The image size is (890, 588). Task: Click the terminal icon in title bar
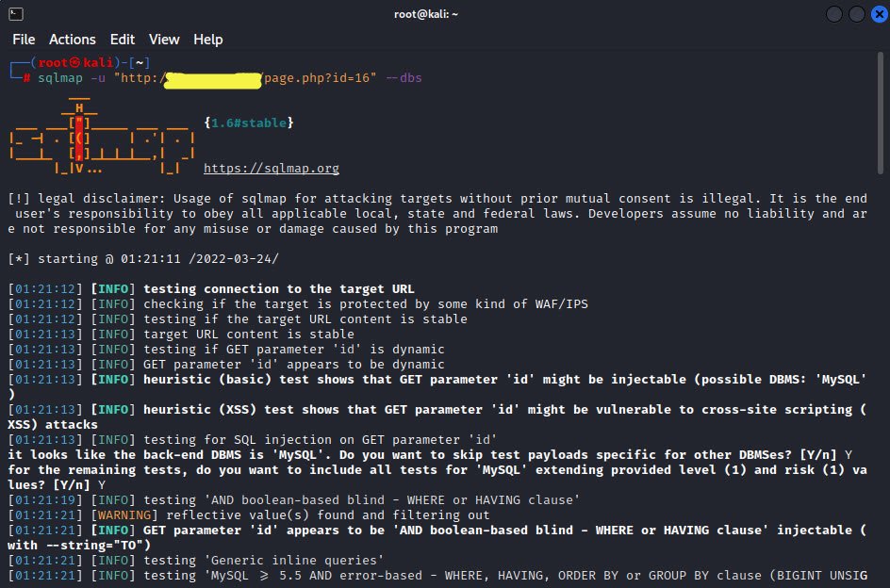[16, 14]
